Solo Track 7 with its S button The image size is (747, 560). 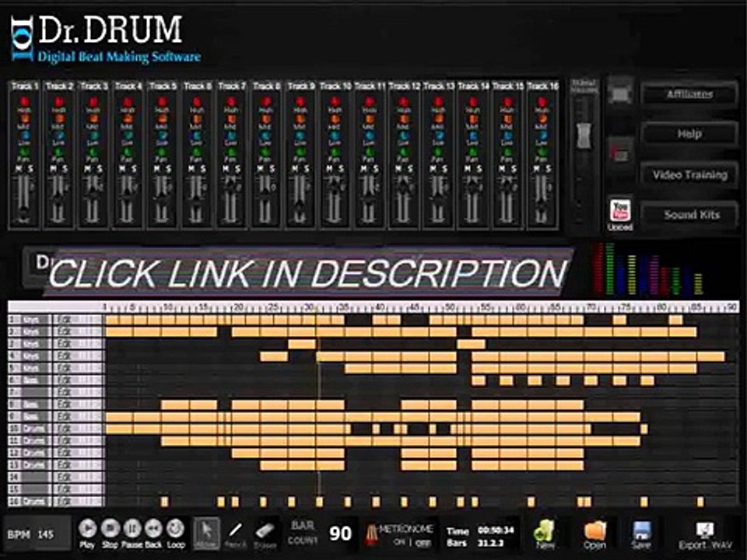coord(237,169)
